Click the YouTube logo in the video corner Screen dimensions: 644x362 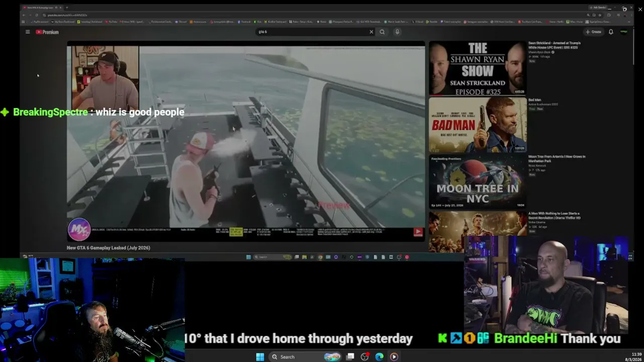(418, 232)
